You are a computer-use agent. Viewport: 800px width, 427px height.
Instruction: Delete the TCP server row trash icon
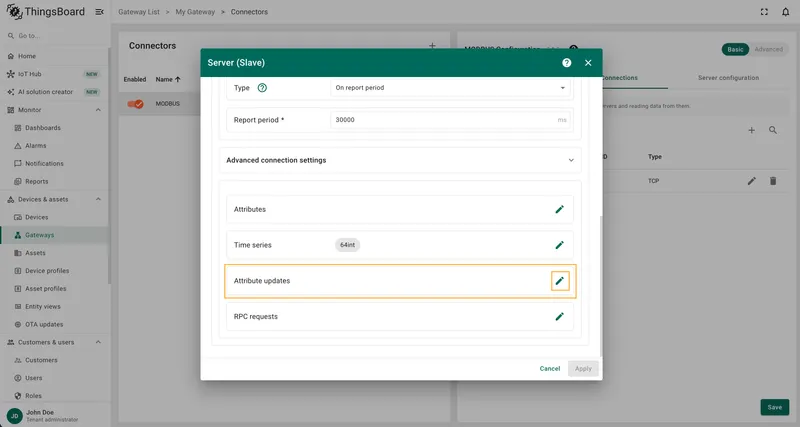pyautogui.click(x=773, y=181)
